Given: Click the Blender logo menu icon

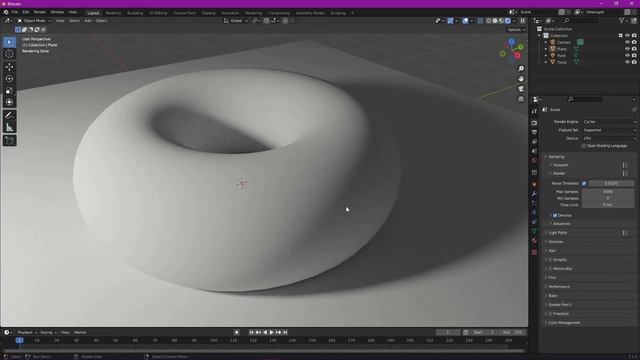Looking at the screenshot, I should point(6,12).
